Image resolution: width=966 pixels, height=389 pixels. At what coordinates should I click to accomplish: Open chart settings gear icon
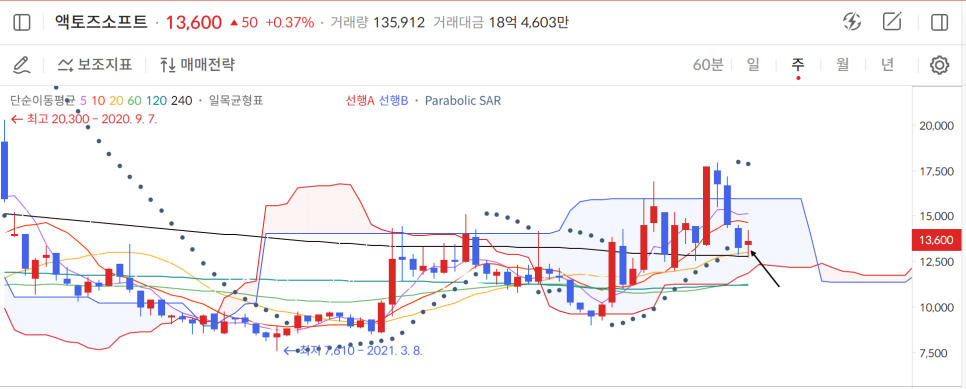[x=939, y=65]
